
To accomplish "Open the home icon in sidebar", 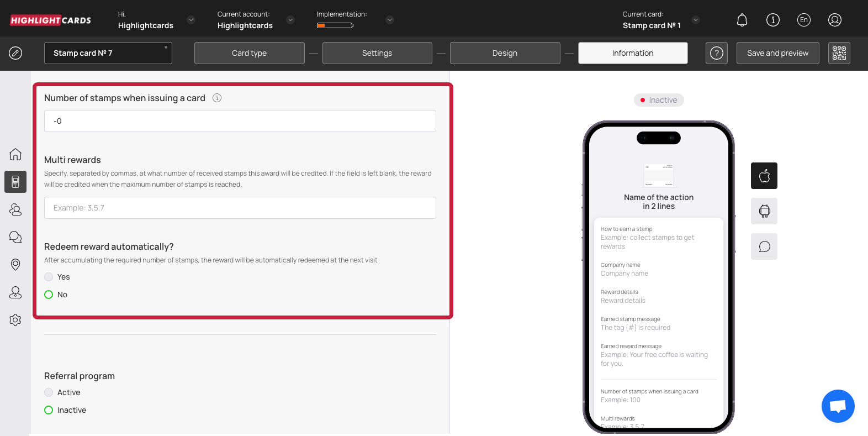I will [x=15, y=154].
